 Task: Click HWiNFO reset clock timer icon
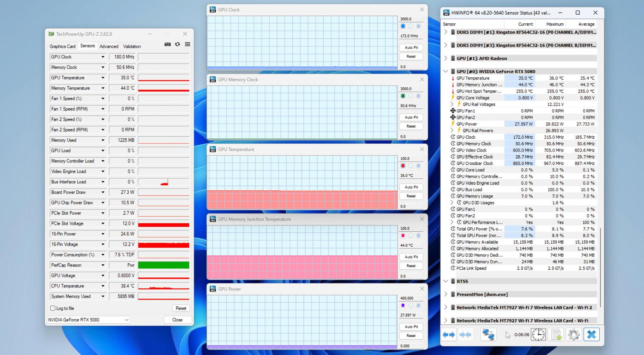point(538,334)
